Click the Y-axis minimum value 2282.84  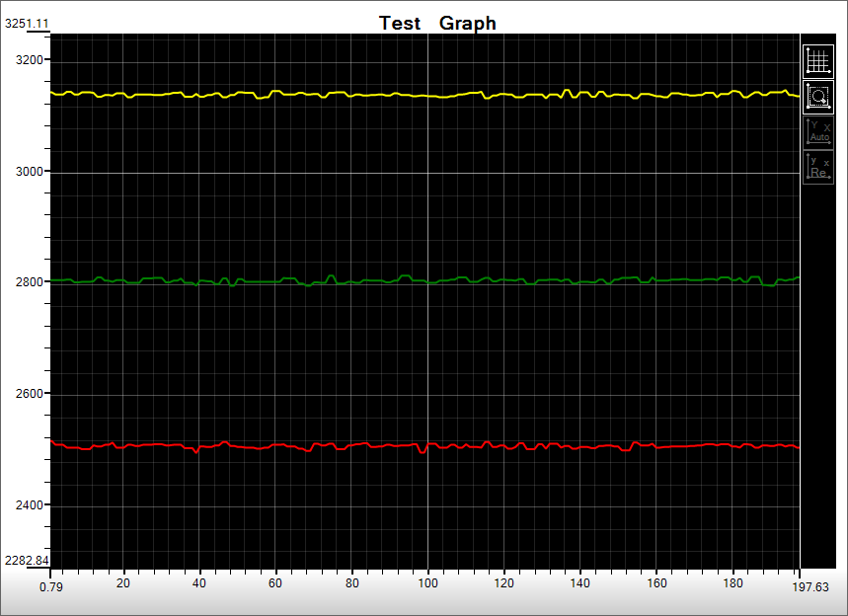pos(27,561)
